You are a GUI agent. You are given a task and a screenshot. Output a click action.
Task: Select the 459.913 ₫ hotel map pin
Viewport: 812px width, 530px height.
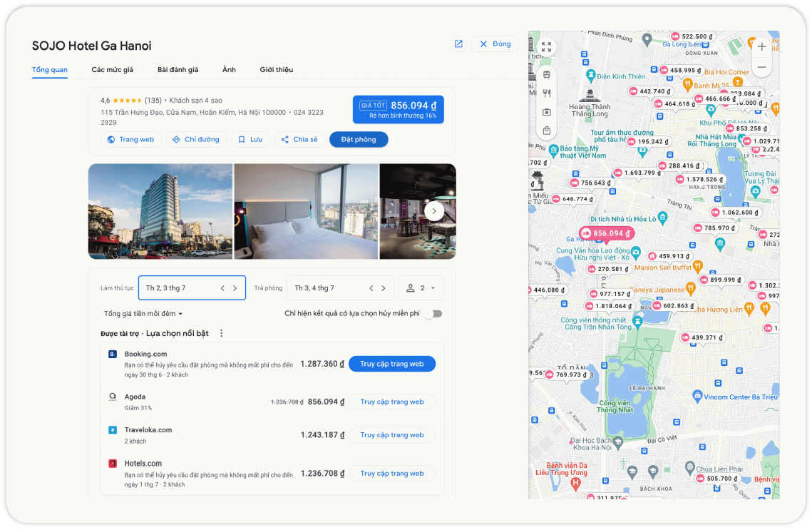point(669,256)
